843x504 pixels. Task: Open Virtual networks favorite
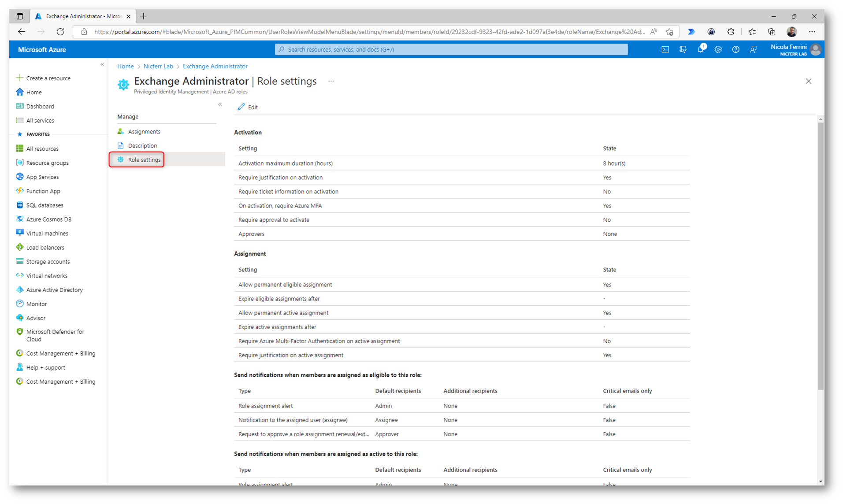[47, 275]
